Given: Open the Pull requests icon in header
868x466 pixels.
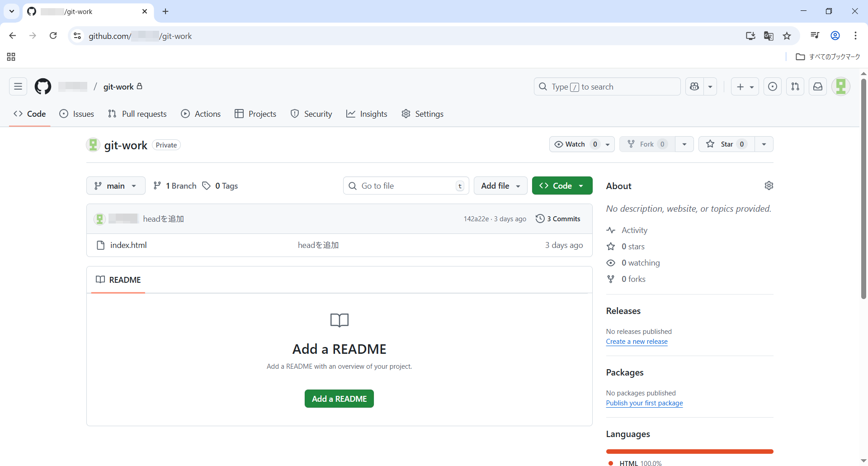Looking at the screenshot, I should 795,86.
